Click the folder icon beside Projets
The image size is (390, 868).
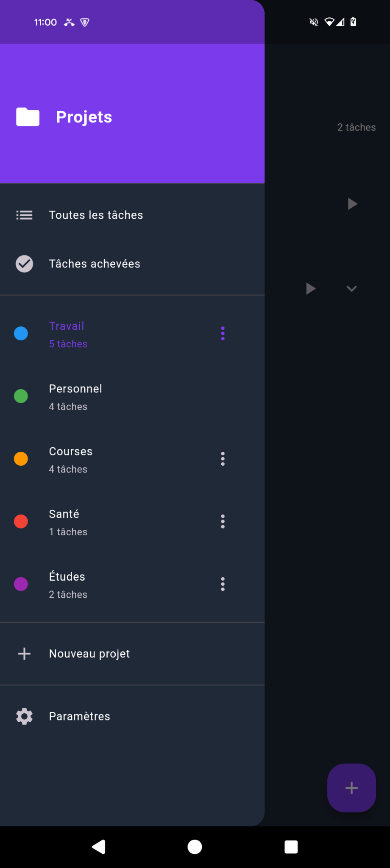[27, 117]
